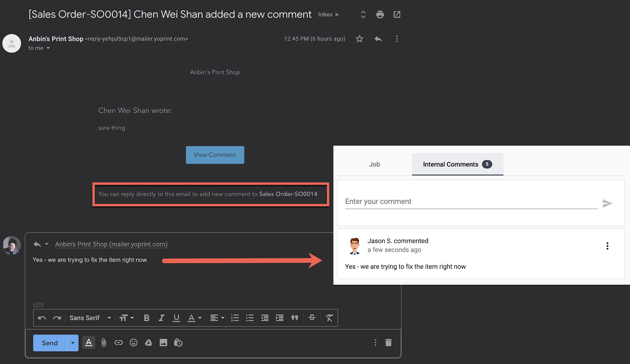Star this email from Anbin's Print Shop
The width and height of the screenshot is (630, 364).
coord(359,39)
